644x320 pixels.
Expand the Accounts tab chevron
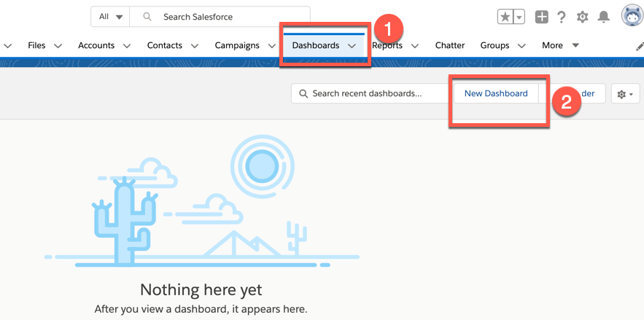point(127,46)
